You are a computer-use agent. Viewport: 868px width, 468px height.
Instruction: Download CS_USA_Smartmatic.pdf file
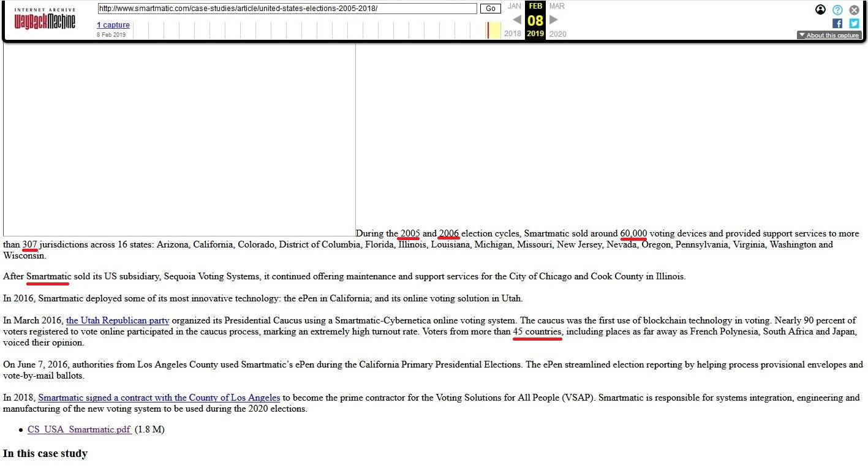point(79,429)
